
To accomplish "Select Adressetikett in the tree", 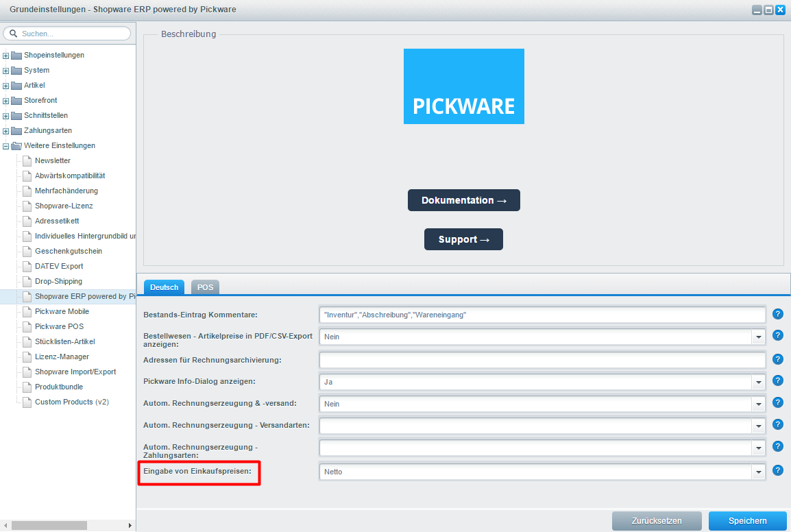I will (x=57, y=221).
